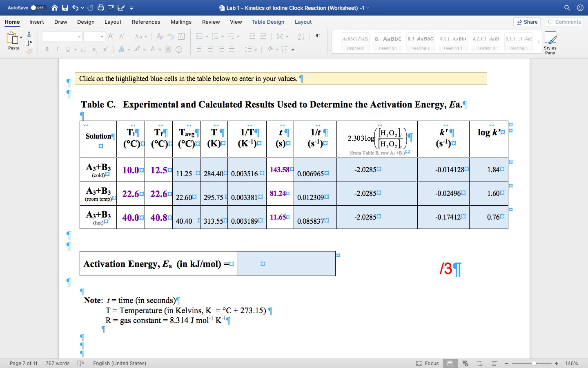Open the Comments panel
The width and height of the screenshot is (588, 368).
564,22
